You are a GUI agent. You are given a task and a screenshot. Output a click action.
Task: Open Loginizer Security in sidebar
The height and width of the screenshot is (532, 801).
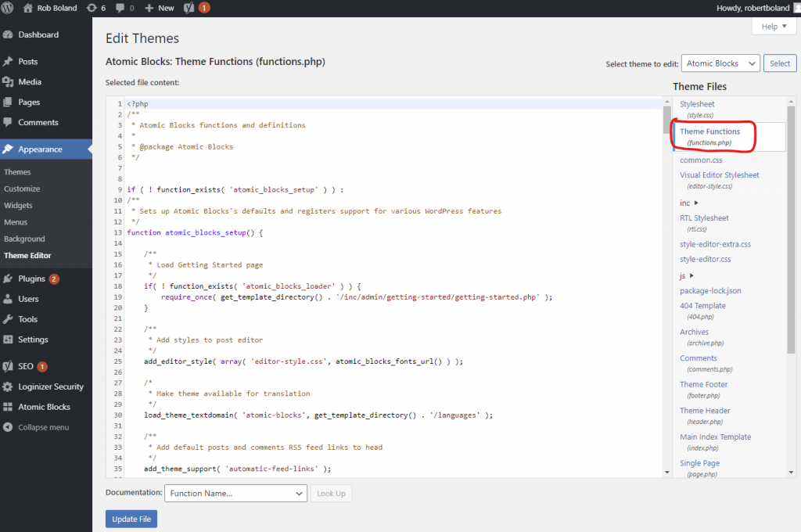[x=50, y=387]
